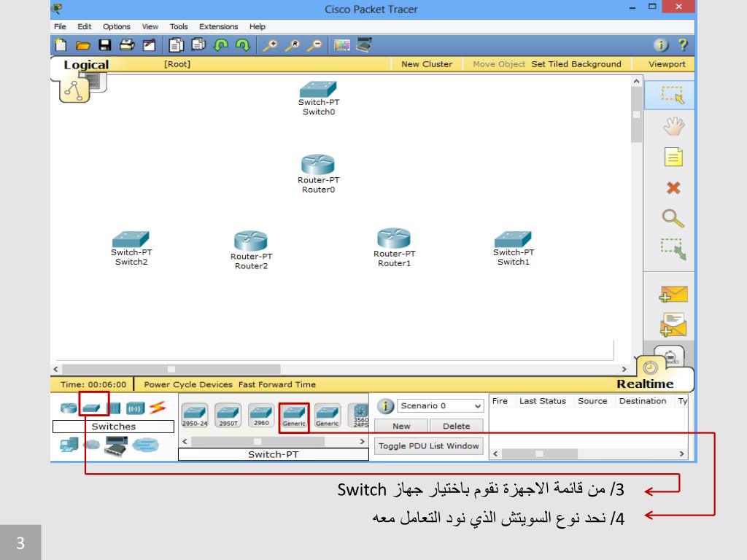Click the Copy icon in toolbar

point(177,45)
